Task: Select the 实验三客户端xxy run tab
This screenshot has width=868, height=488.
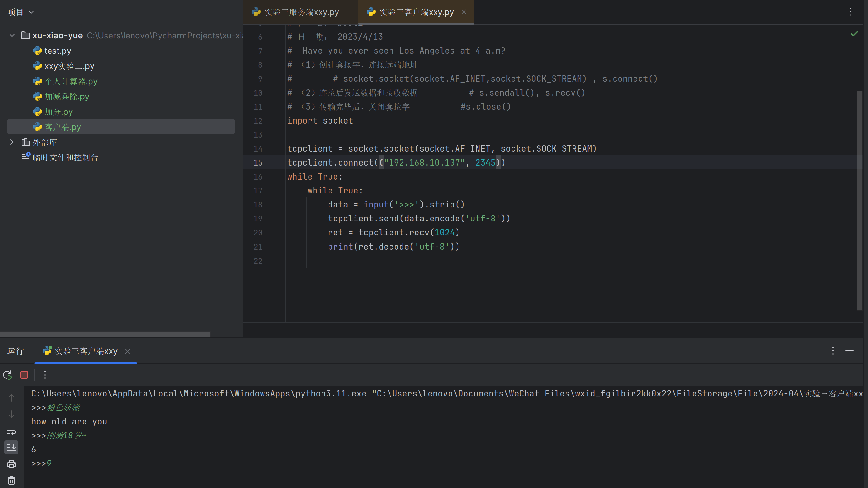Action: coord(85,351)
